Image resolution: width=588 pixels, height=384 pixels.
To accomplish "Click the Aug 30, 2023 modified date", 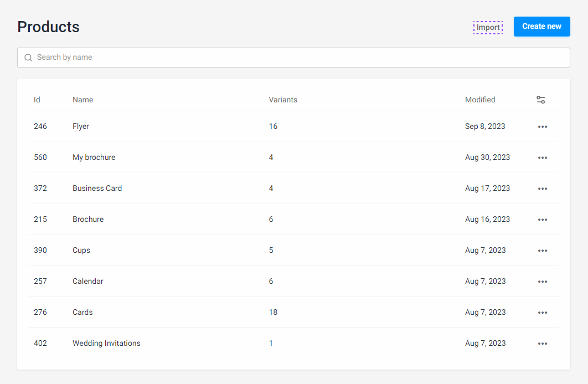I will pyautogui.click(x=487, y=157).
